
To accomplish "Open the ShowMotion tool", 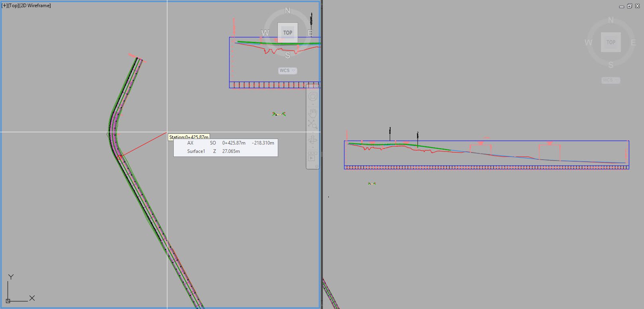I will (312, 158).
